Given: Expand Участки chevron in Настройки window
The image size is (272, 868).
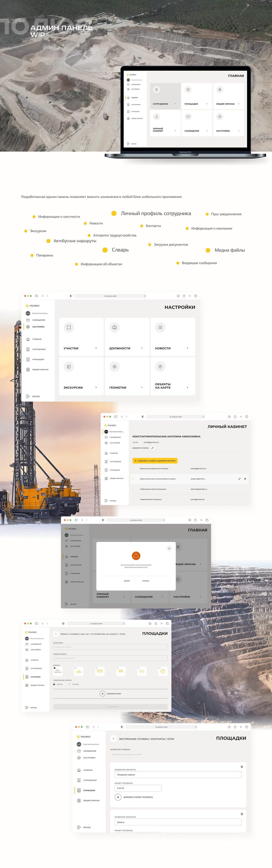Looking at the screenshot, I should [96, 348].
